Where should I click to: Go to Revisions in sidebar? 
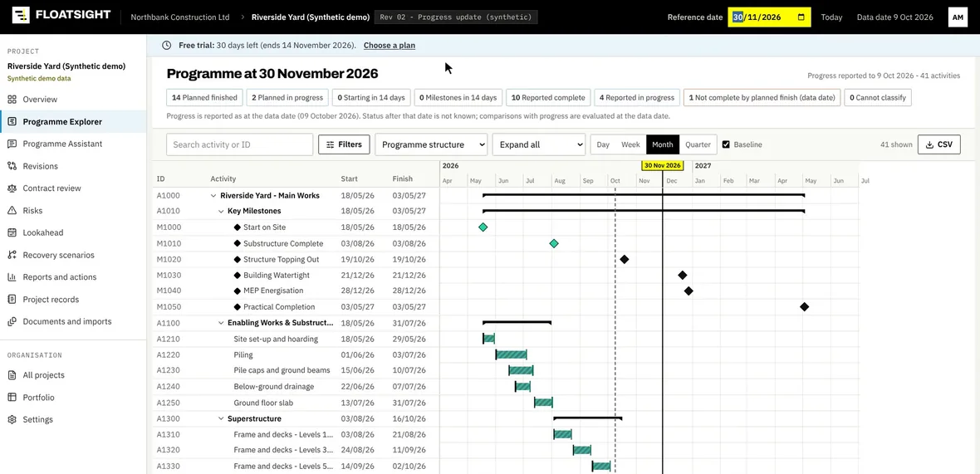(73, 166)
